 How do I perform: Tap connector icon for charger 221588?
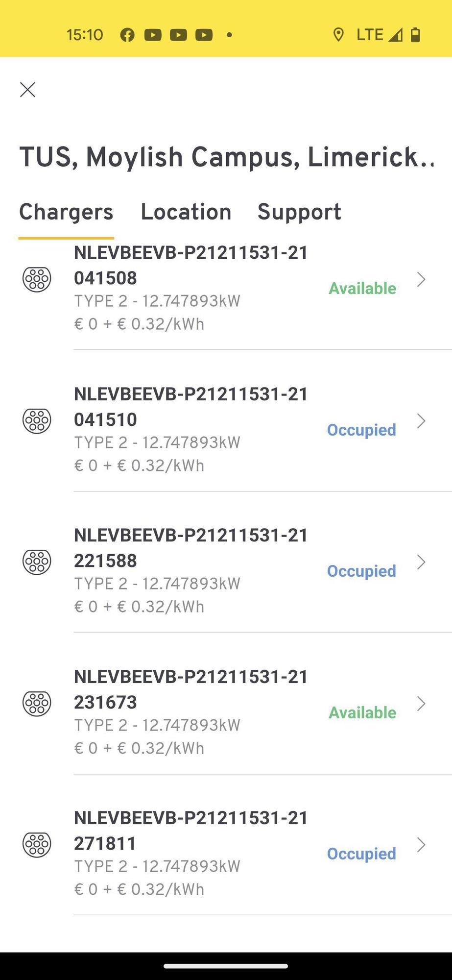(x=37, y=562)
